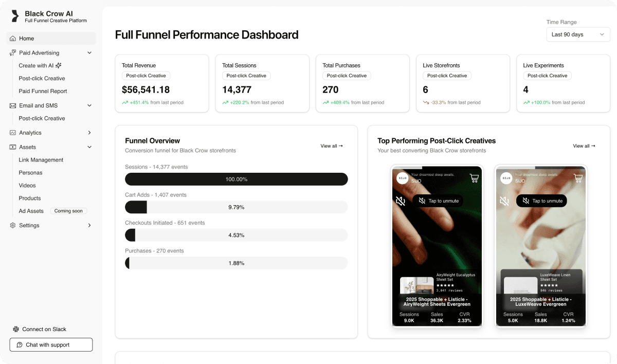Expand the Analytics section chevron
Image resolution: width=617 pixels, height=364 pixels.
pyautogui.click(x=89, y=133)
